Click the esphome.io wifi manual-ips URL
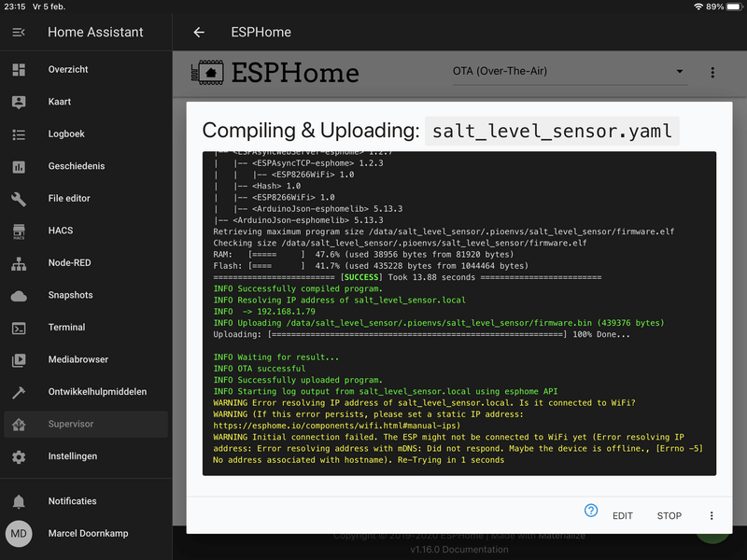The height and width of the screenshot is (560, 747). coord(336,426)
